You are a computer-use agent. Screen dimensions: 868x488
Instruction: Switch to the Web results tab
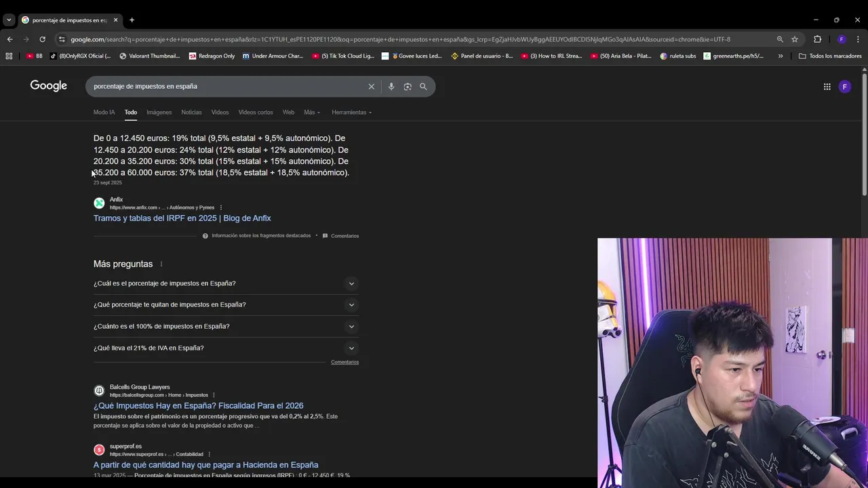[x=288, y=113]
